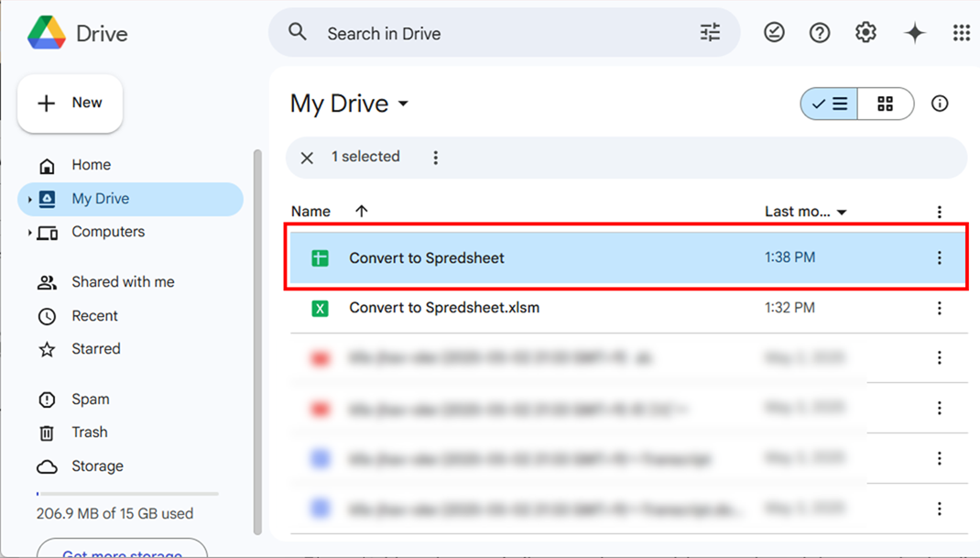Viewport: 980px width, 558px height.
Task: Open Shared with me
Action: (123, 282)
